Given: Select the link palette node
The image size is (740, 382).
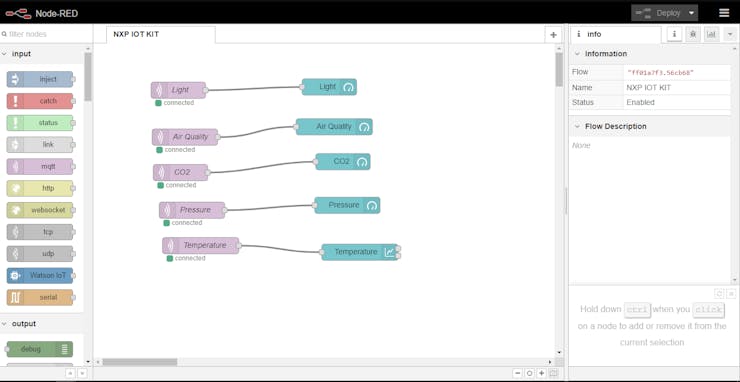Looking at the screenshot, I should click(x=40, y=144).
